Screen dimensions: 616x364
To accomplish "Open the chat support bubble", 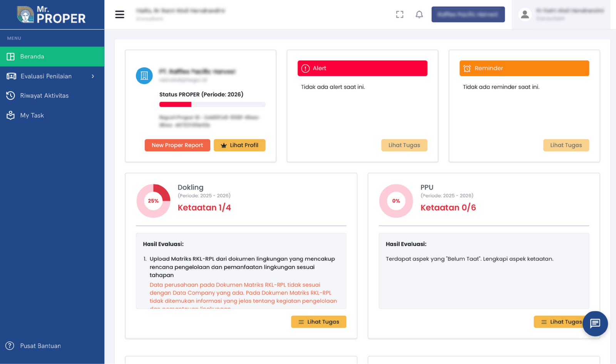I will 595,323.
